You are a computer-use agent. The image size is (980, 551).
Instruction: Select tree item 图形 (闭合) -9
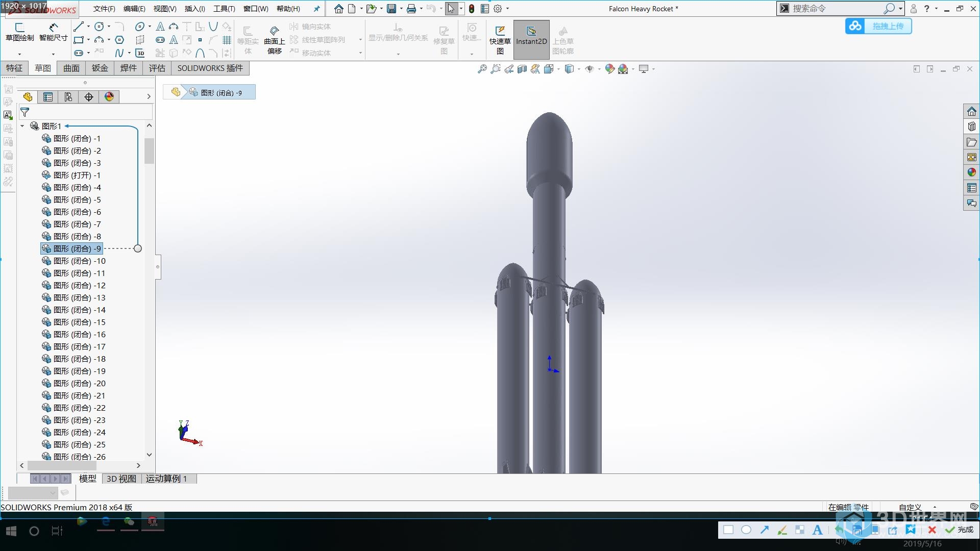[71, 248]
